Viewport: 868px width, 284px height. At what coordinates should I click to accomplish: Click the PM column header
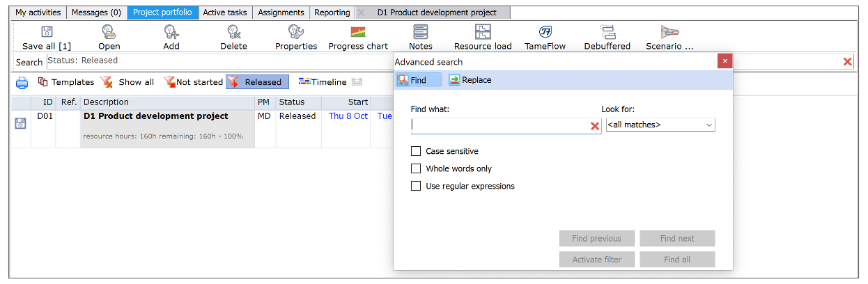pos(265,102)
